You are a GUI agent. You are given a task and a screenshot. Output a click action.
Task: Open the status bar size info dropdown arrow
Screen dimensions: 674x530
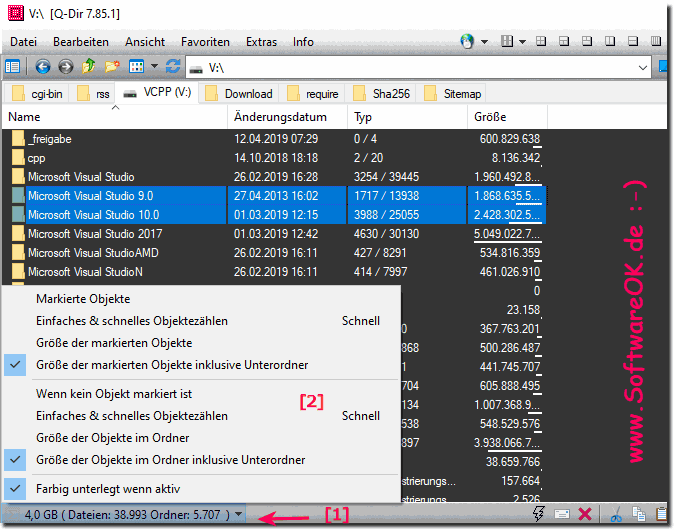239,514
